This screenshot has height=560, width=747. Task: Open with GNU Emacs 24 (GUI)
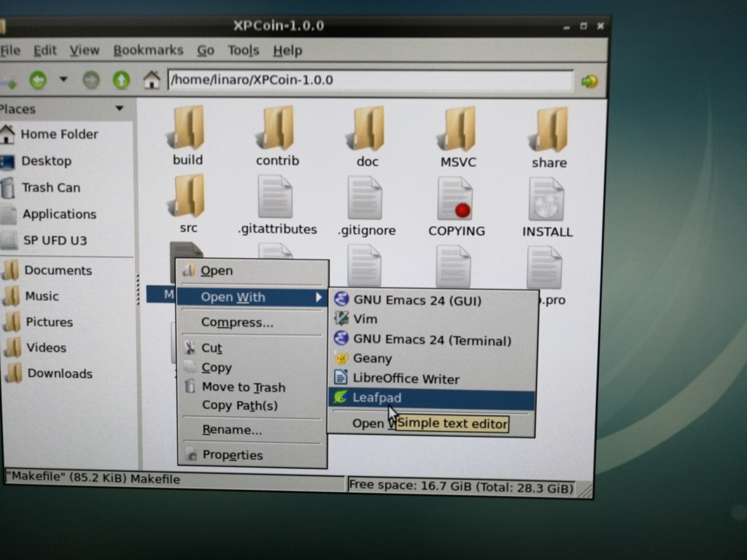click(x=431, y=300)
